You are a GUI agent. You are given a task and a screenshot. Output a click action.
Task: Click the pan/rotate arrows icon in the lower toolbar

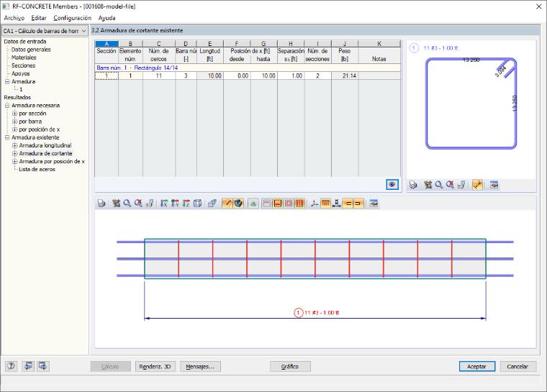149,204
